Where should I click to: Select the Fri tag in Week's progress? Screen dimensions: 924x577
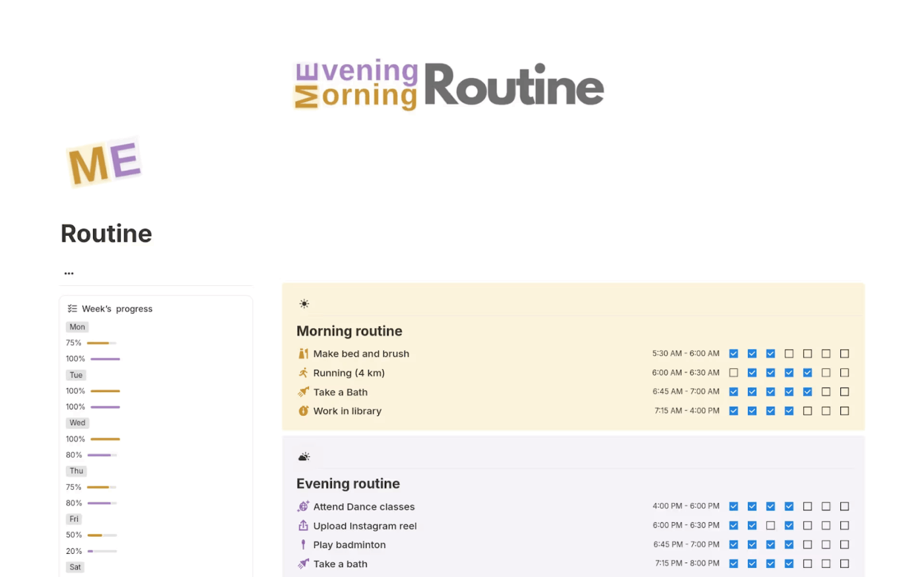73,519
